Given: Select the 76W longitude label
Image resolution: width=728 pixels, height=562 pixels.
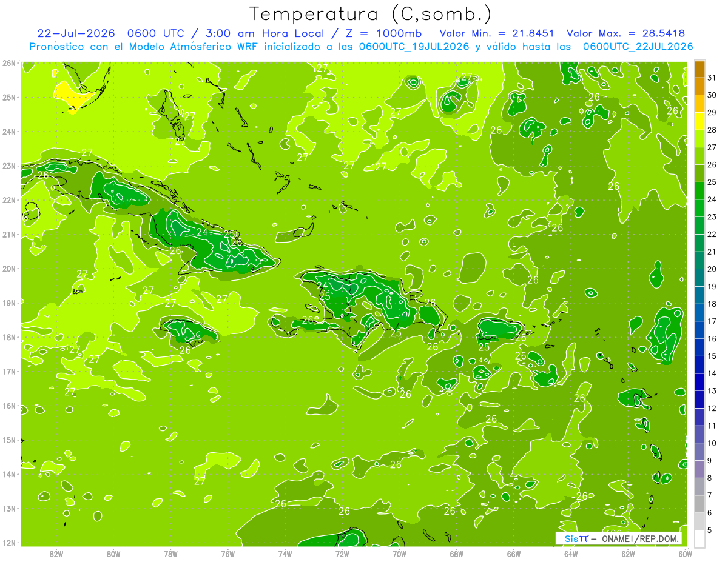Looking at the screenshot, I should tap(227, 554).
